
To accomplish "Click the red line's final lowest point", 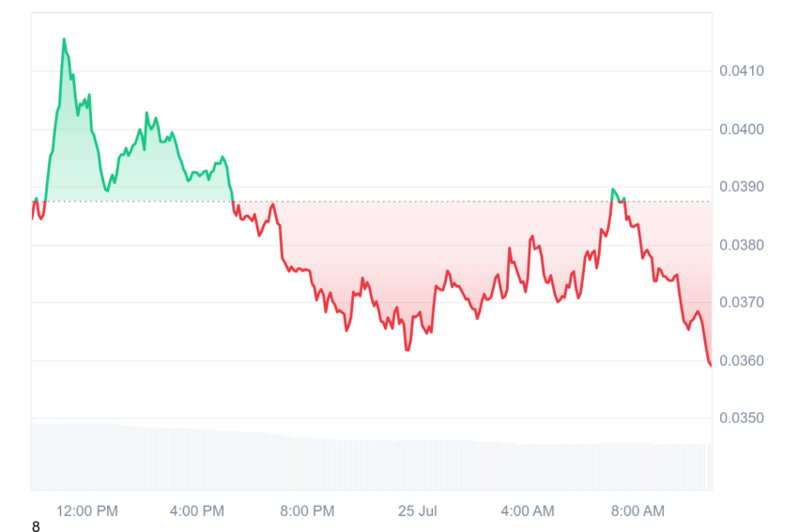I will tap(710, 365).
